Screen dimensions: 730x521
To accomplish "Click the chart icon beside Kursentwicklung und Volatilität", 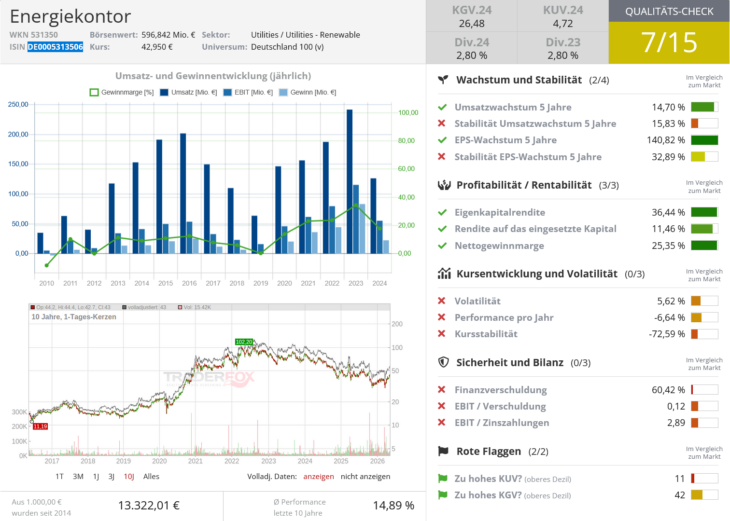I will click(444, 273).
